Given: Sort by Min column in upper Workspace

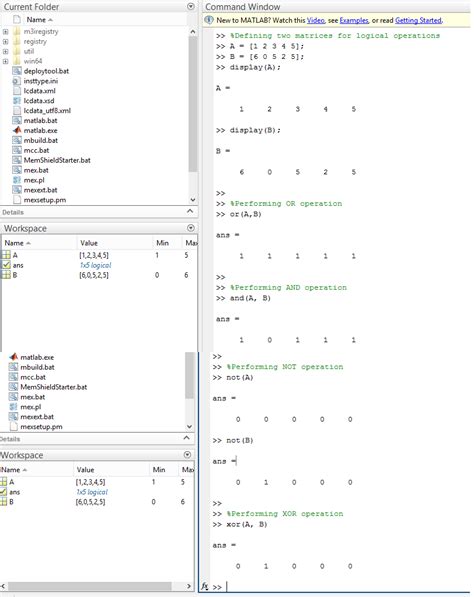Looking at the screenshot, I should pos(163,243).
